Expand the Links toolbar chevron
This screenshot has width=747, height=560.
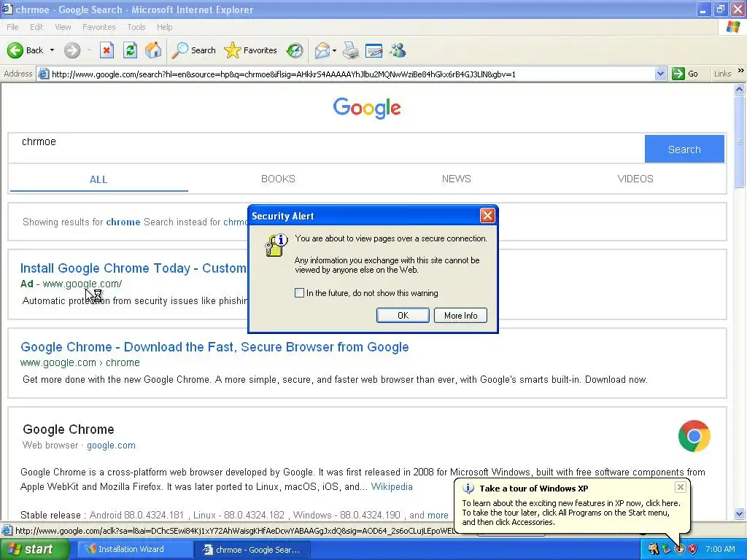[741, 71]
